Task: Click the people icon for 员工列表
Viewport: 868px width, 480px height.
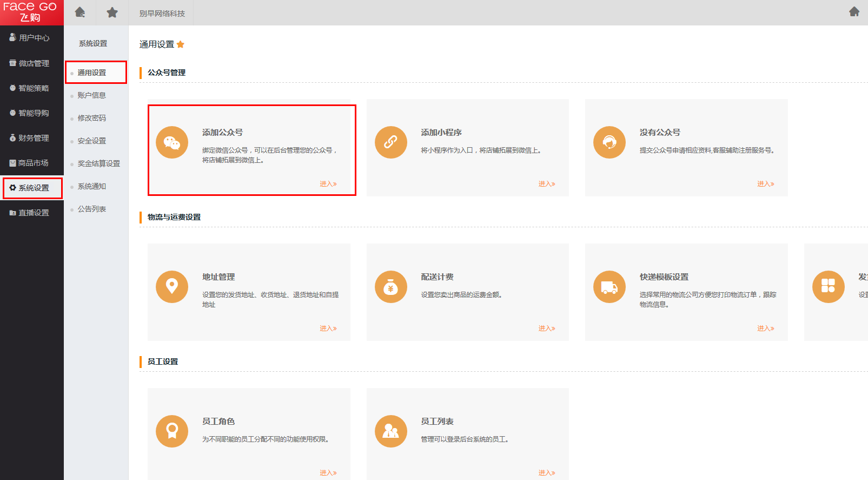Action: coord(390,431)
